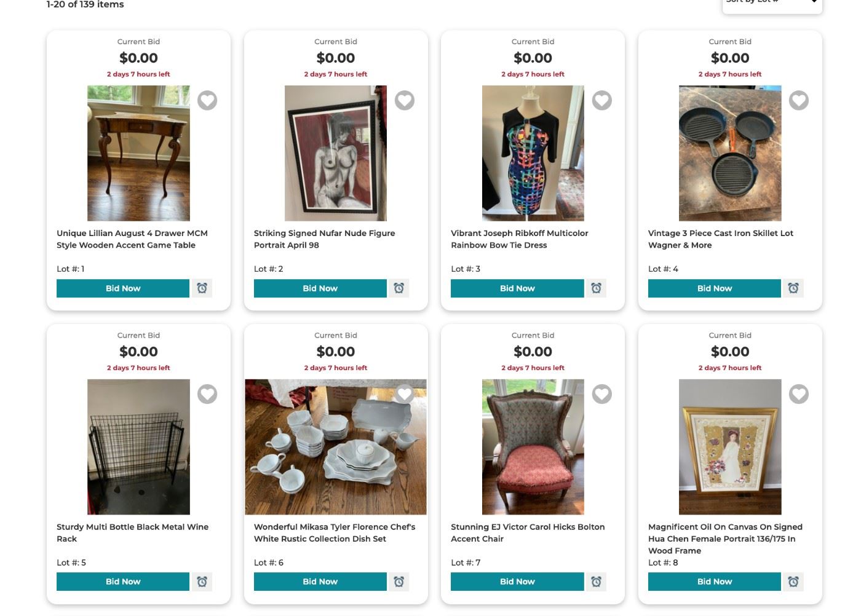Click the alarm icon for the Mikasa dish set
861x616 pixels.
point(399,581)
